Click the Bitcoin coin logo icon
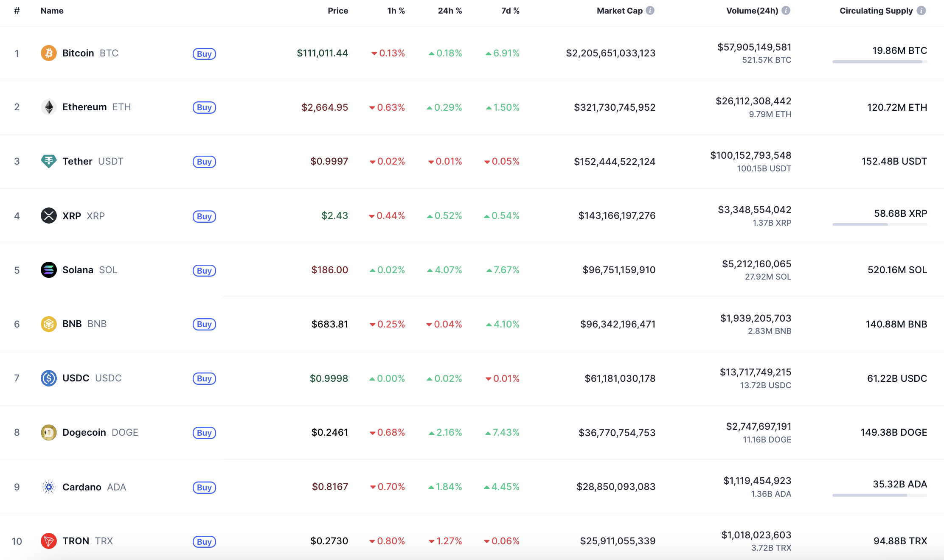This screenshot has width=944, height=560. [49, 53]
